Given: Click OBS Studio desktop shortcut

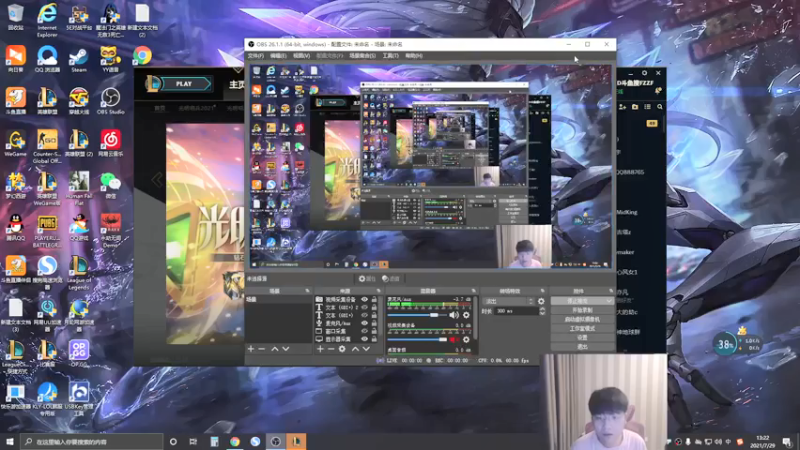Looking at the screenshot, I should click(110, 101).
